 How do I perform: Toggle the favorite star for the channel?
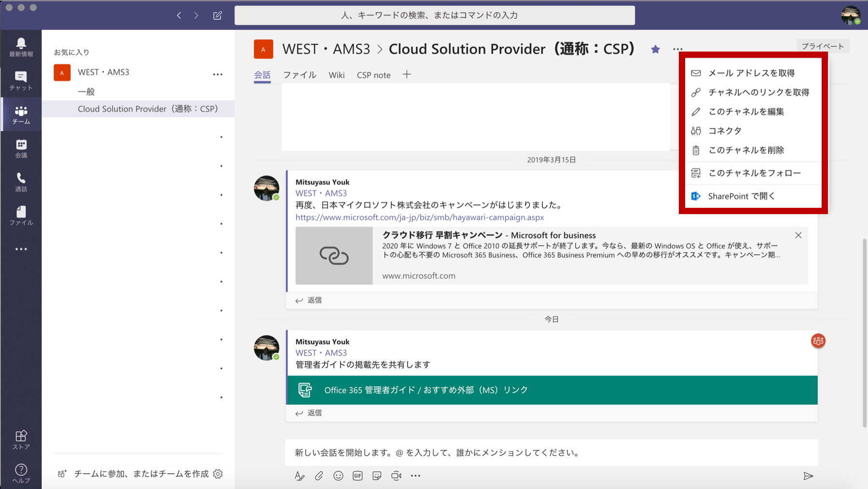click(x=655, y=49)
